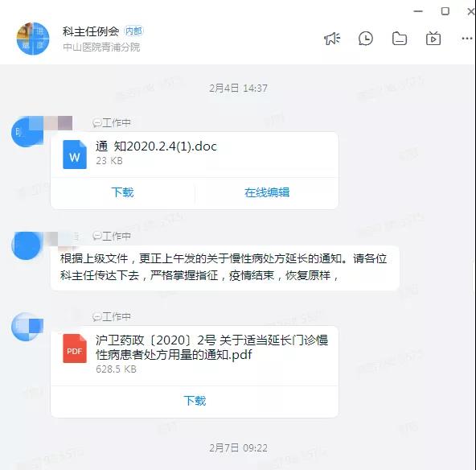The height and width of the screenshot is (470, 476).
Task: Maximize the chat window
Action: click(x=445, y=11)
